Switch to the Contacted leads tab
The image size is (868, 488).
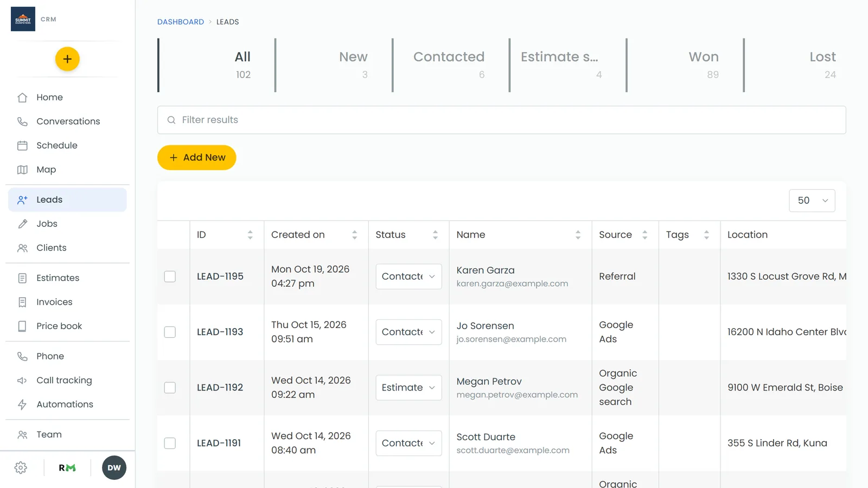pyautogui.click(x=451, y=65)
